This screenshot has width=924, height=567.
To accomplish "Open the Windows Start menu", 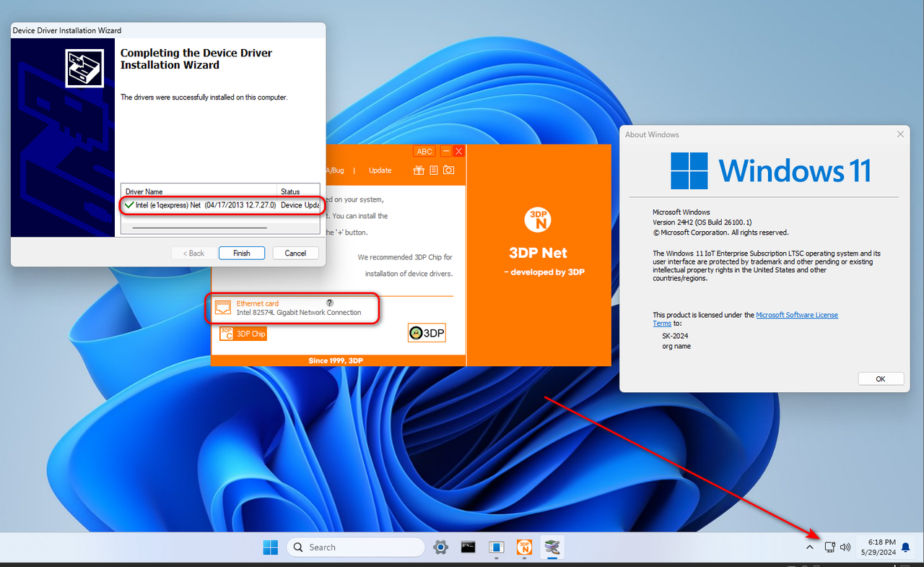I will tap(270, 547).
